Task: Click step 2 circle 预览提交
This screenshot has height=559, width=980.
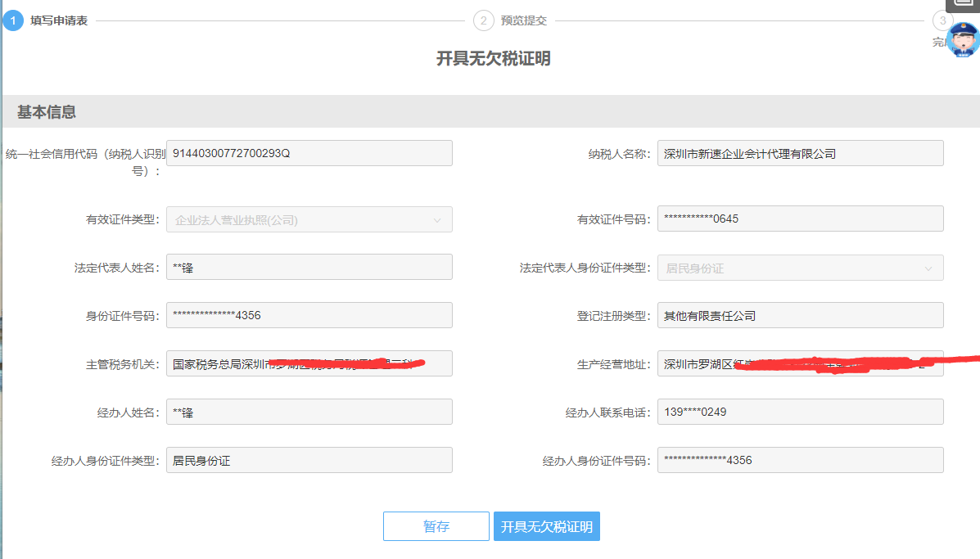Action: (483, 20)
